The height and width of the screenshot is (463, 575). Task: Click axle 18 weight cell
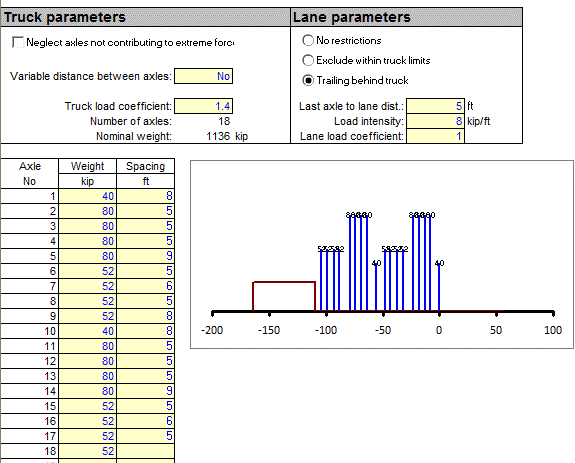(x=88, y=451)
